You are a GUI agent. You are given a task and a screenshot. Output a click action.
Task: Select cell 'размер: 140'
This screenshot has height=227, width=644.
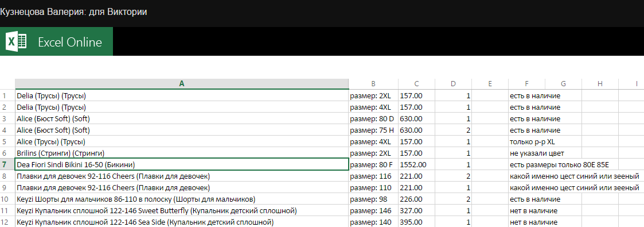tap(373, 222)
